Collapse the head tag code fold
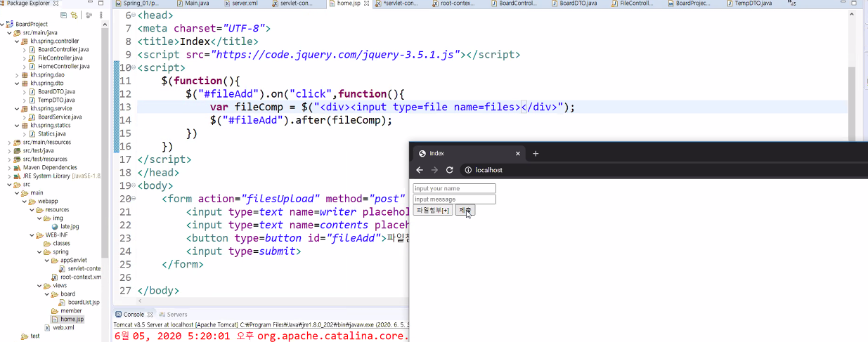 pyautogui.click(x=134, y=15)
